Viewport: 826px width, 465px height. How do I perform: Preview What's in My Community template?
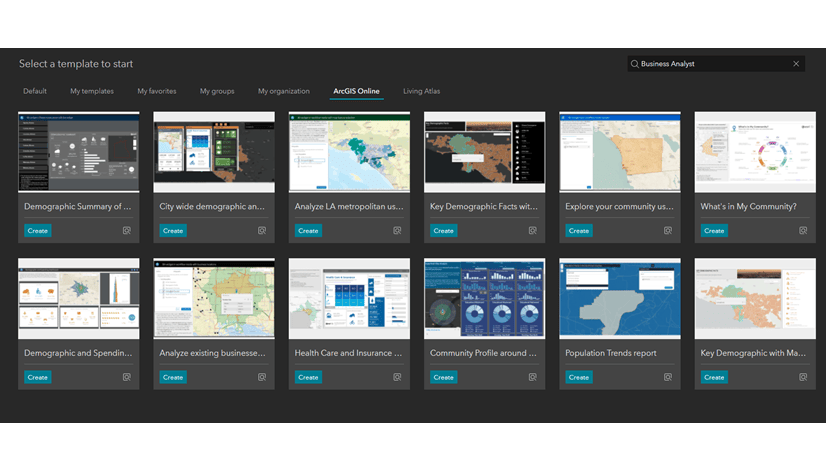pos(803,231)
